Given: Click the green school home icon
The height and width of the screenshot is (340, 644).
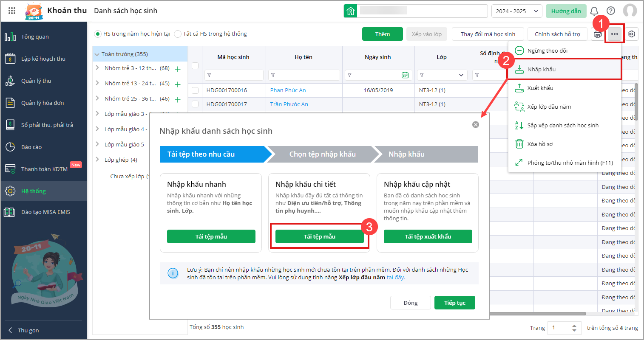Looking at the screenshot, I should (x=350, y=11).
